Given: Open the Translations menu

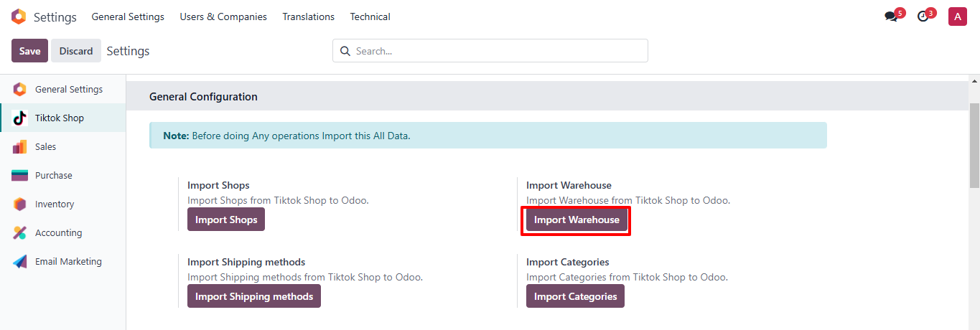Looking at the screenshot, I should click(308, 16).
